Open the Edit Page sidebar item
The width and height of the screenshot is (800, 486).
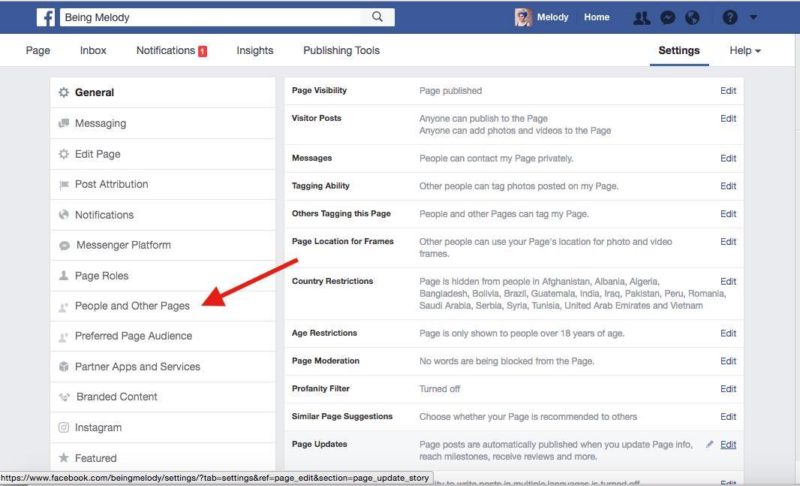(163, 154)
